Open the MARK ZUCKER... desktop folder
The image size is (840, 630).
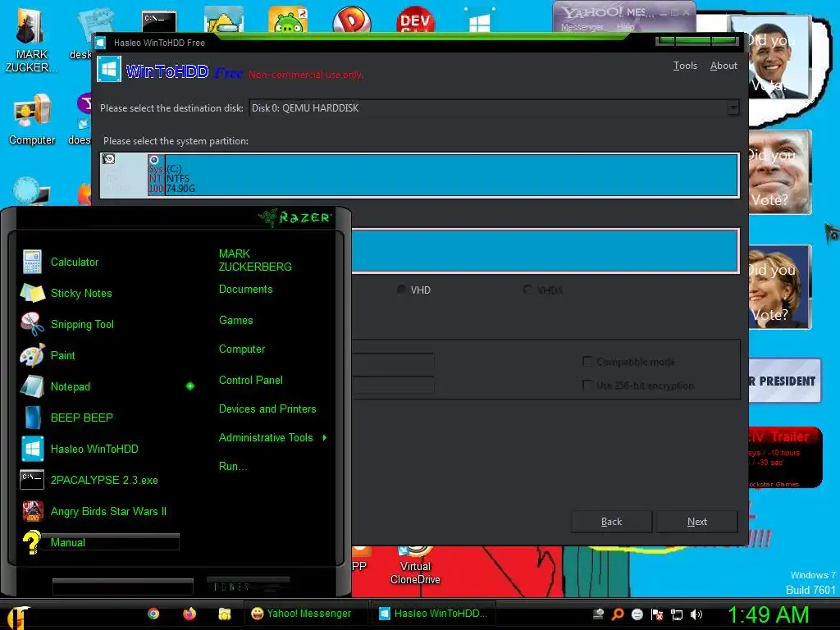(31, 41)
